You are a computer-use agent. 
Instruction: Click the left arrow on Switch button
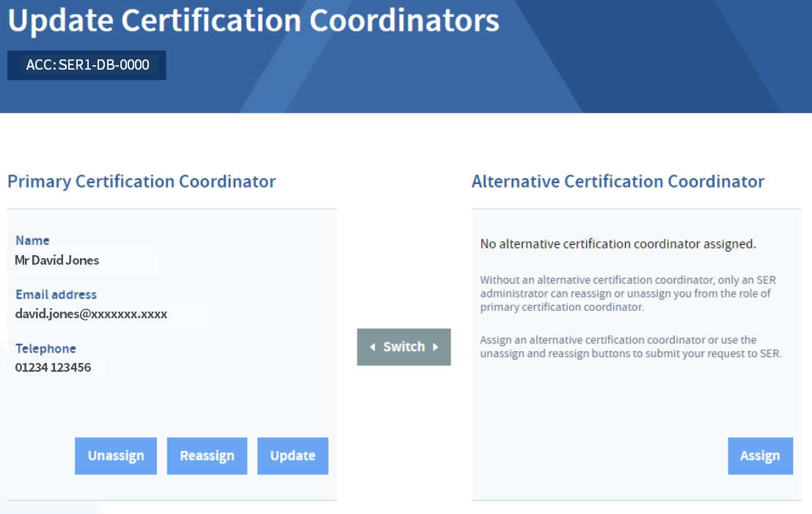[373, 347]
